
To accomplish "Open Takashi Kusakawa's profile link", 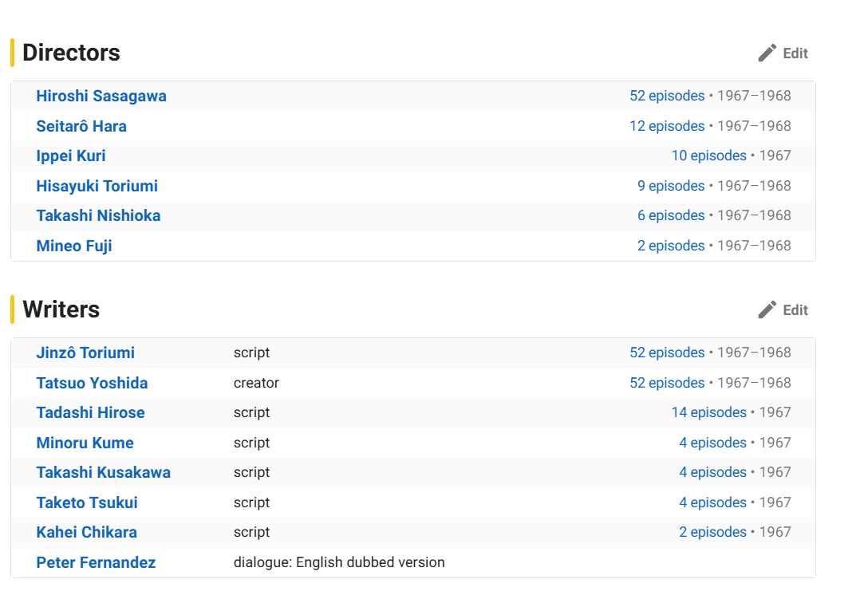I will tap(104, 473).
